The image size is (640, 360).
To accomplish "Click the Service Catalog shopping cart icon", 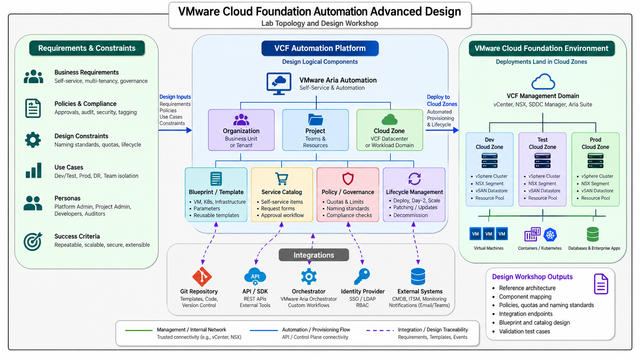I will click(x=282, y=179).
